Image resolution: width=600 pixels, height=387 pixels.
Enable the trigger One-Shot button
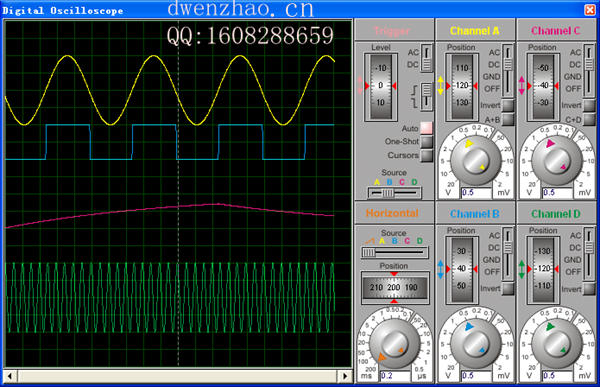click(x=426, y=142)
